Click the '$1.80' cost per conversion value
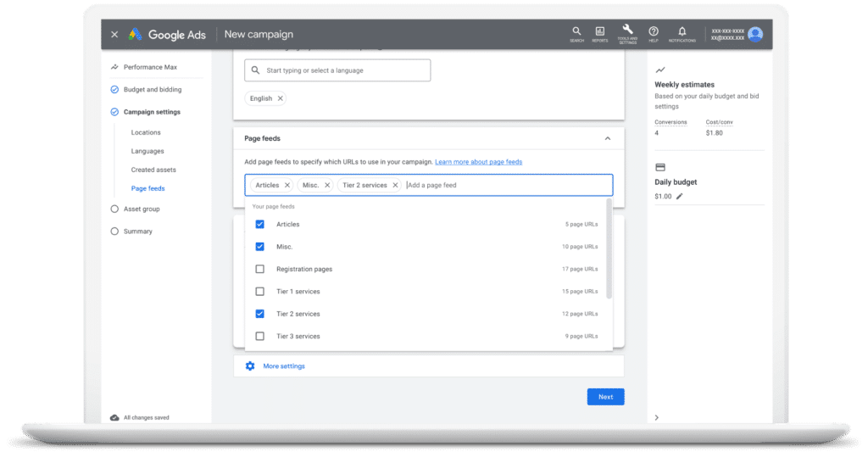This screenshot has height=452, width=868. (x=714, y=133)
